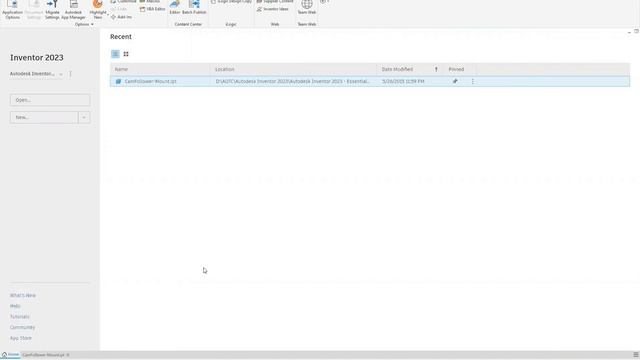Open the Inventor Ideas web link
This screenshot has width=640, height=360.
(272, 9)
